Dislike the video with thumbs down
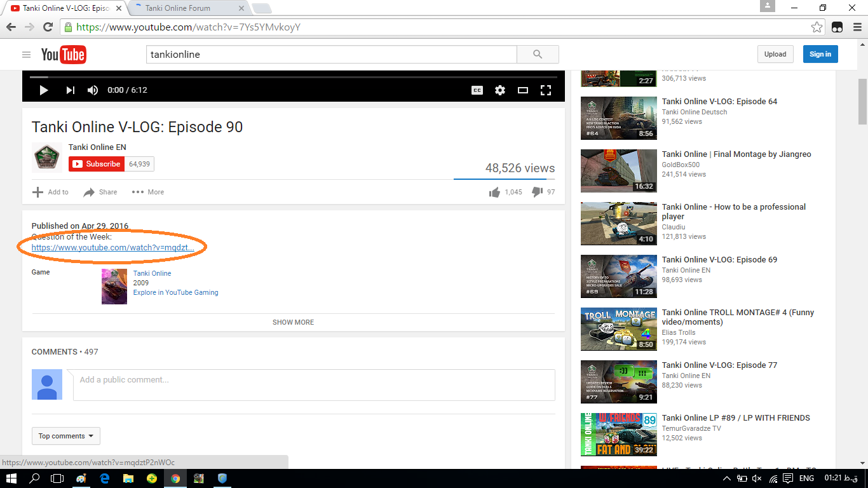 pos(537,192)
